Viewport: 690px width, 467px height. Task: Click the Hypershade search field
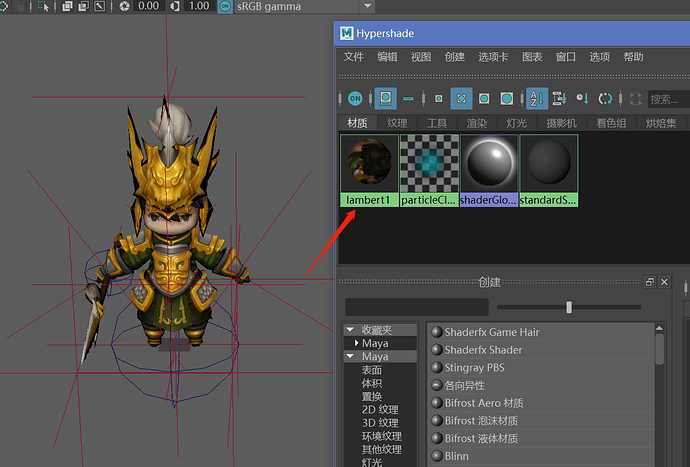coord(669,99)
